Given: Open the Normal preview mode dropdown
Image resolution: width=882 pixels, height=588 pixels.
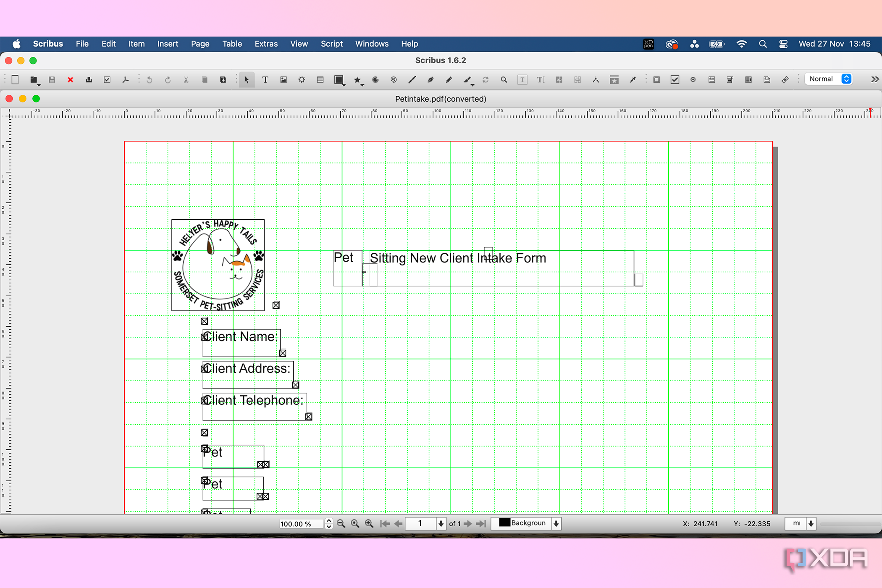Looking at the screenshot, I should tap(828, 79).
